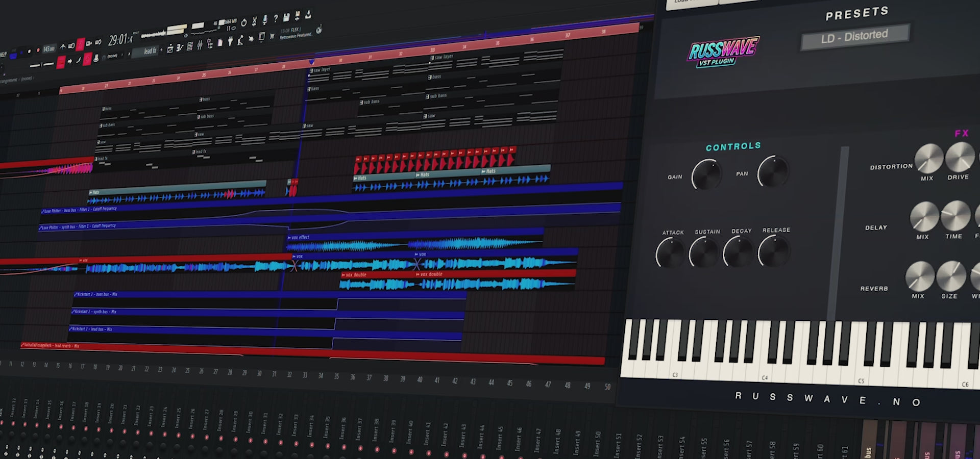The height and width of the screenshot is (459, 980).
Task: Open the (none) selector dropdown in toolbar
Action: point(112,56)
